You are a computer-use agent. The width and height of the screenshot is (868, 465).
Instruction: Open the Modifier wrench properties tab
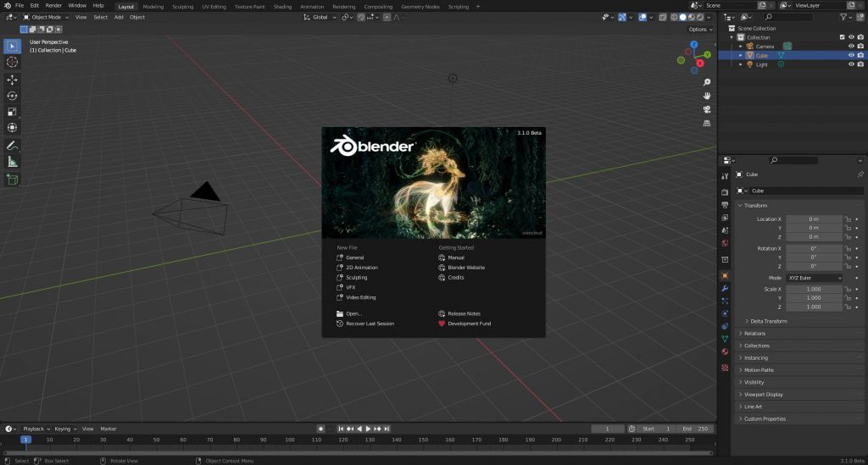(725, 289)
